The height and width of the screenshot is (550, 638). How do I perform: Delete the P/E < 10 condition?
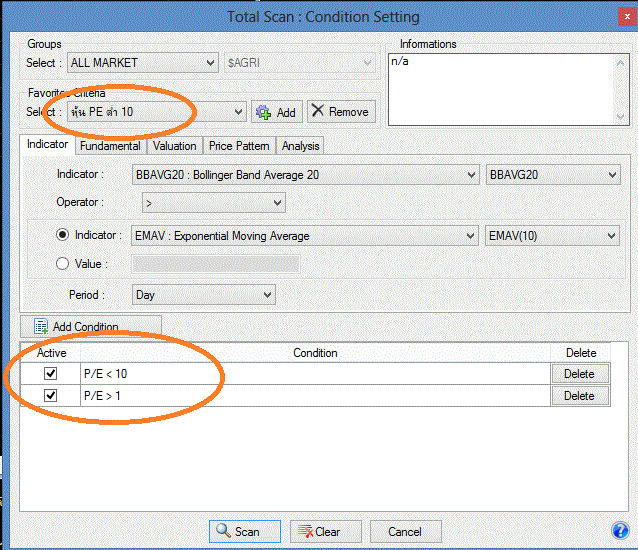tap(580, 374)
